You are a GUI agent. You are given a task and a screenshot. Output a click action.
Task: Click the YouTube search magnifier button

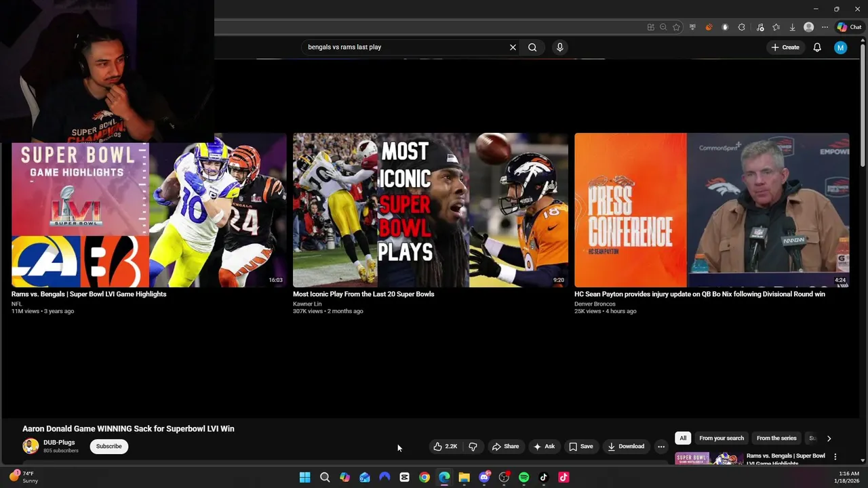point(532,47)
